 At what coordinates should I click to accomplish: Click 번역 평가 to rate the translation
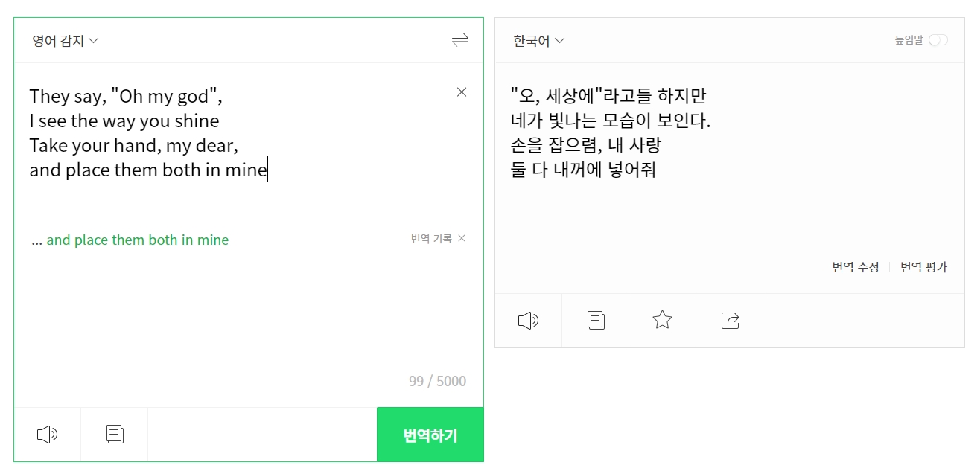923,267
